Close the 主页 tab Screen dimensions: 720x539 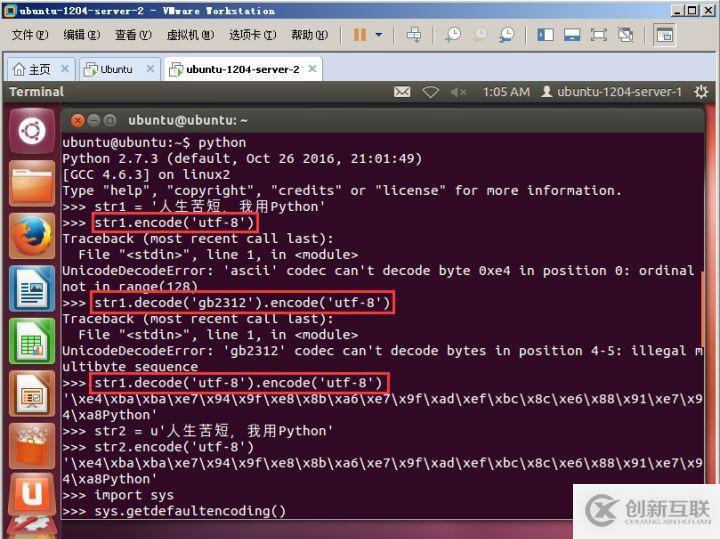tap(65, 69)
